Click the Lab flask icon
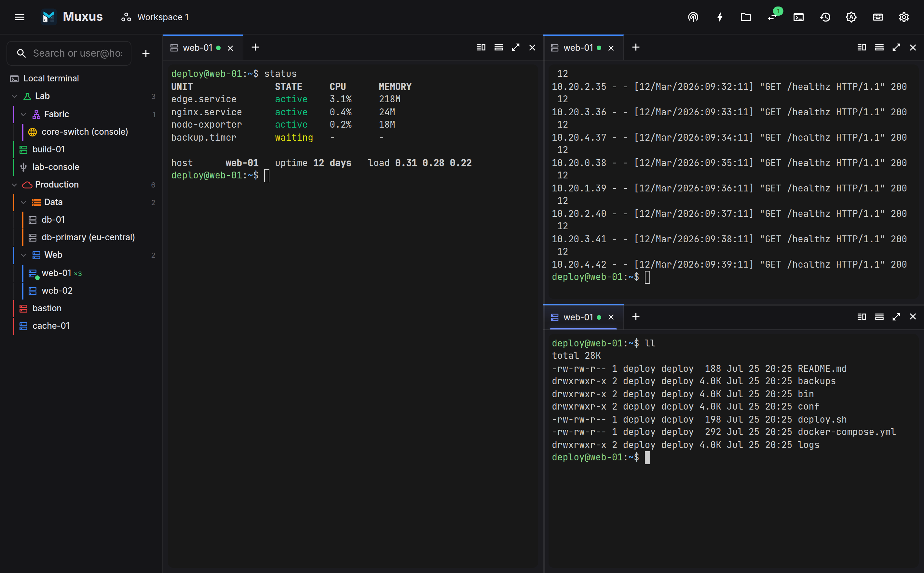 (27, 96)
